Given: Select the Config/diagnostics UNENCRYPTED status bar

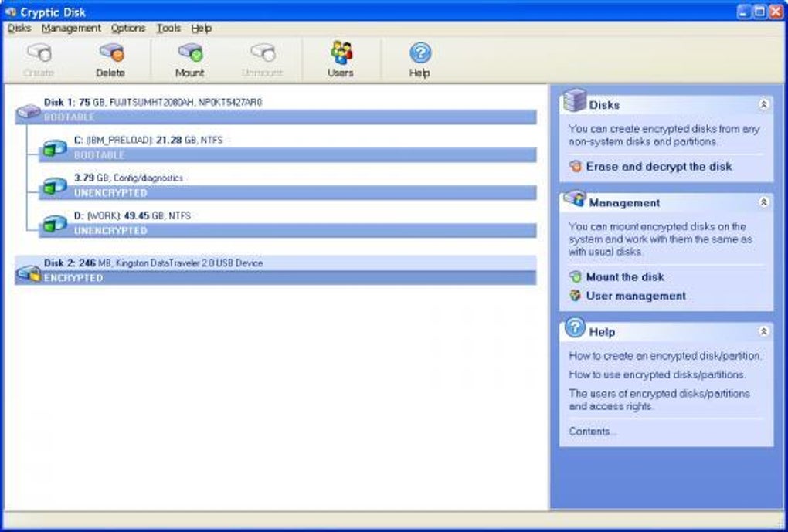Looking at the screenshot, I should pyautogui.click(x=287, y=193).
